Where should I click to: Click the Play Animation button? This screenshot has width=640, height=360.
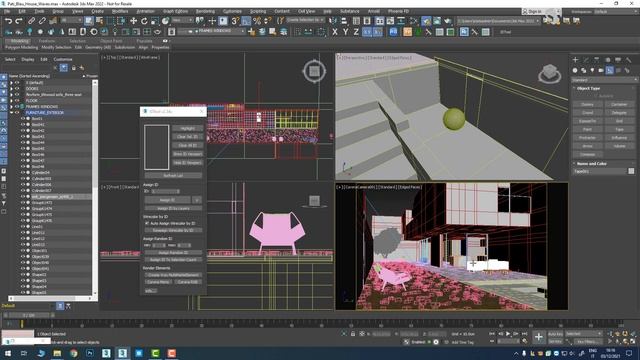(508, 334)
